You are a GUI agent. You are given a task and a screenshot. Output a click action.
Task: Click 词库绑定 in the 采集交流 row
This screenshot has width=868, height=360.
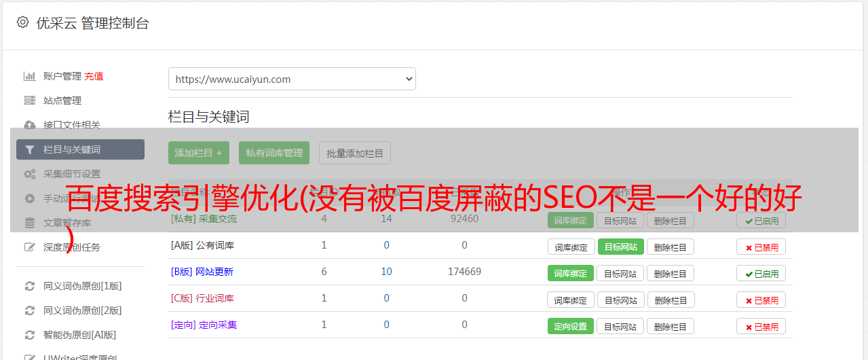tap(571, 220)
